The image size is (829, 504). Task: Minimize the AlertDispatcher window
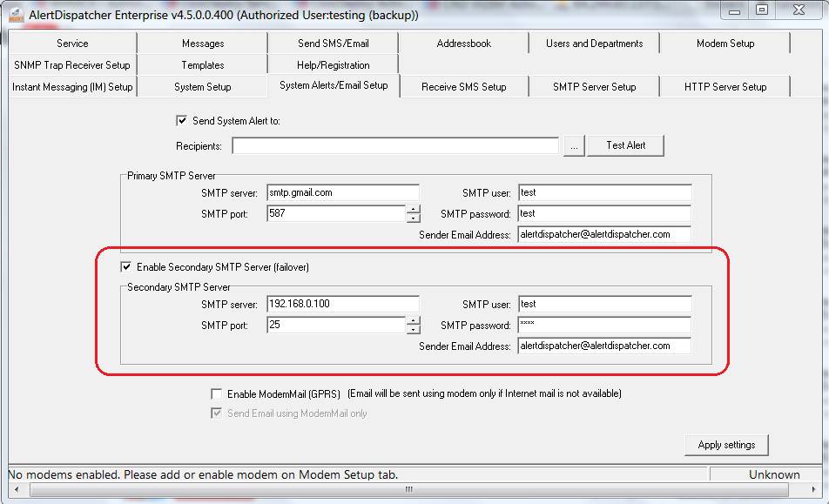(x=734, y=10)
